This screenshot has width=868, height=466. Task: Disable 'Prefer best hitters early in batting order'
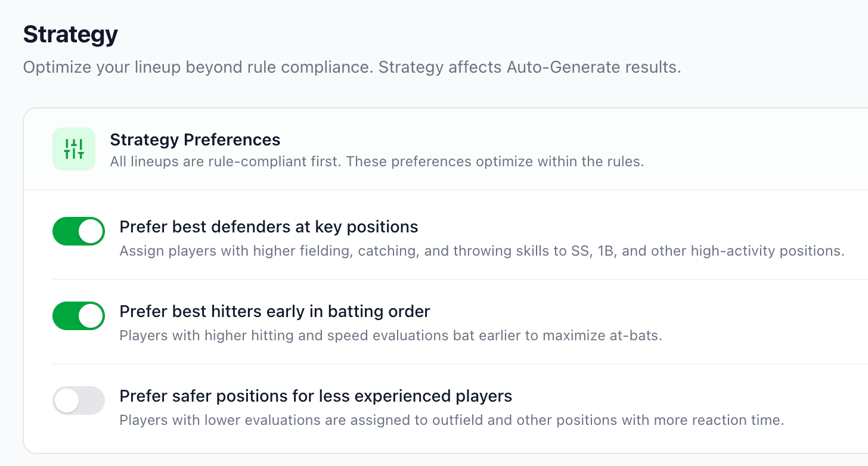click(x=78, y=316)
